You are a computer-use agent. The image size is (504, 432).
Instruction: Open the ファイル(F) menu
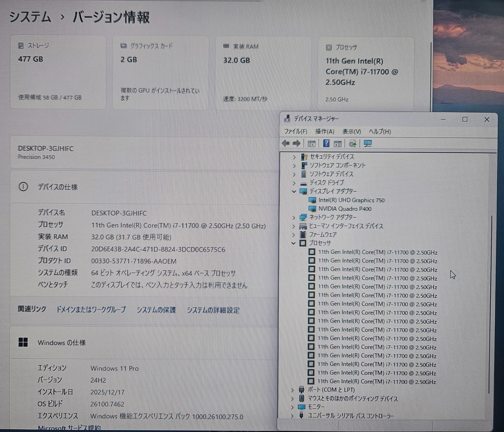(x=295, y=131)
